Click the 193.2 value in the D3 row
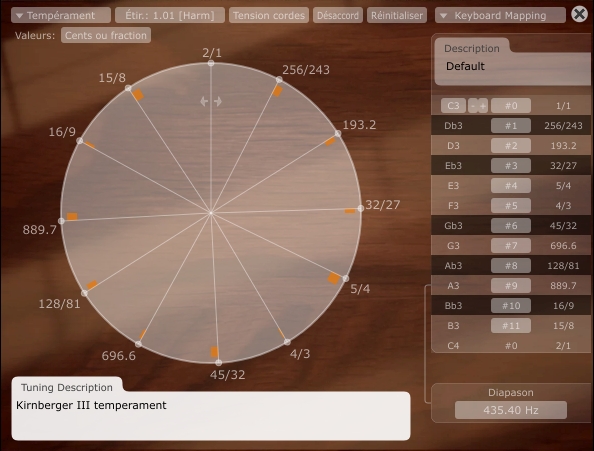This screenshot has height=451, width=594. coord(563,146)
